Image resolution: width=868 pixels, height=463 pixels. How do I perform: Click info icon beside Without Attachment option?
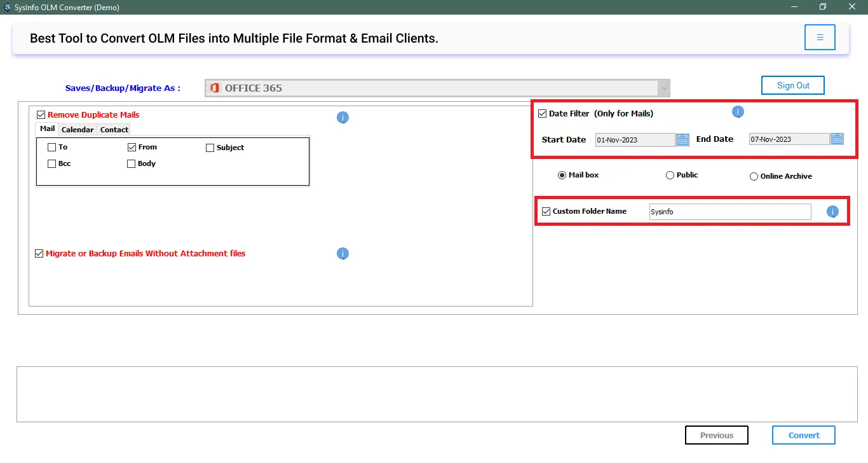point(342,254)
